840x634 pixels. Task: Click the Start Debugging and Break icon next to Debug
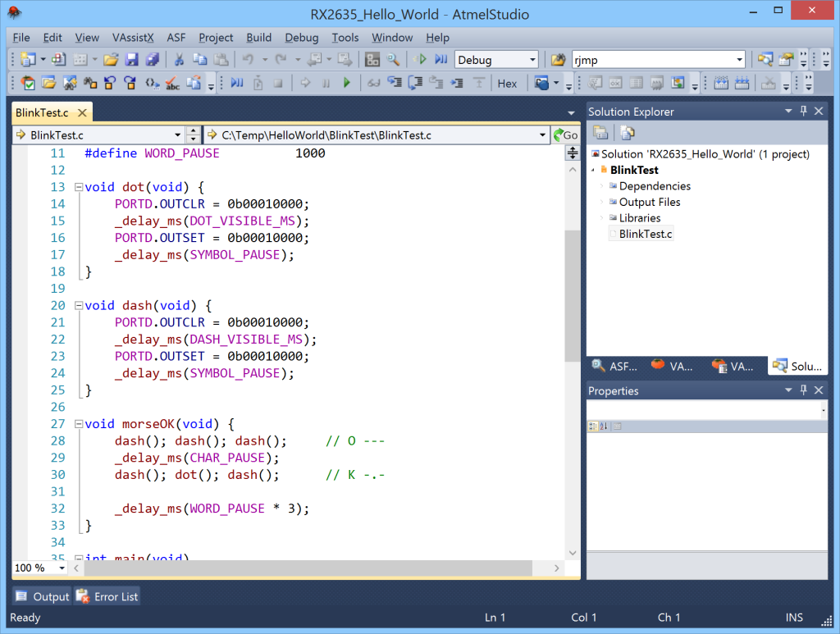pos(441,59)
